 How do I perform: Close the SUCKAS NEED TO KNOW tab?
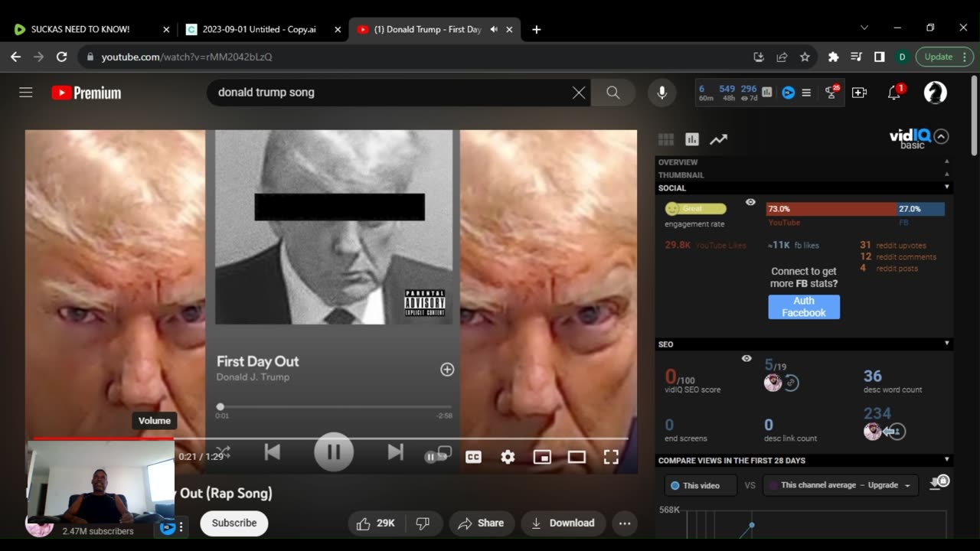(166, 29)
